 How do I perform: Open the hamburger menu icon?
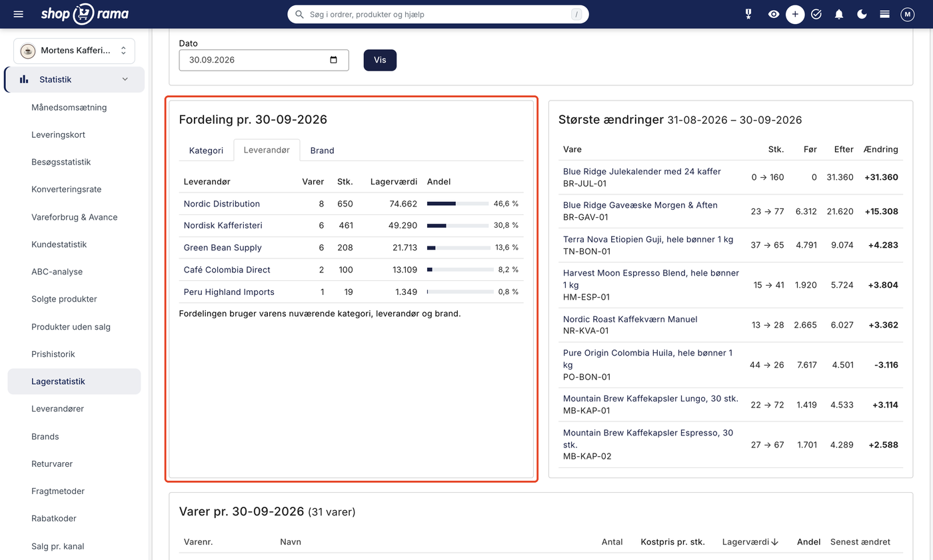(18, 14)
